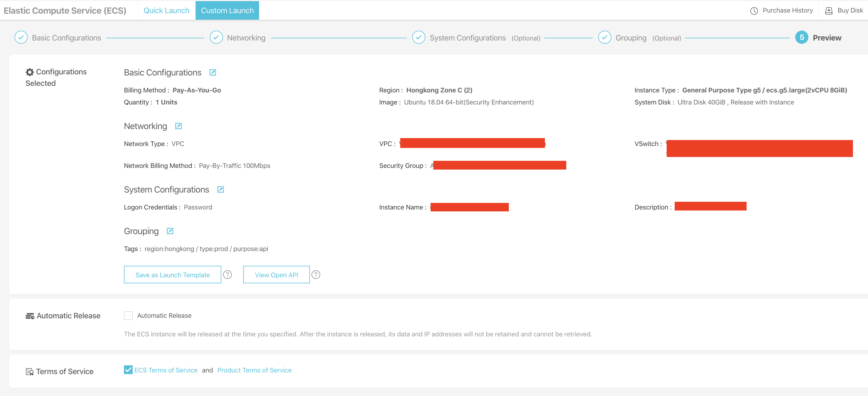
Task: Enable the Automatic Release checkbox
Action: click(x=128, y=316)
